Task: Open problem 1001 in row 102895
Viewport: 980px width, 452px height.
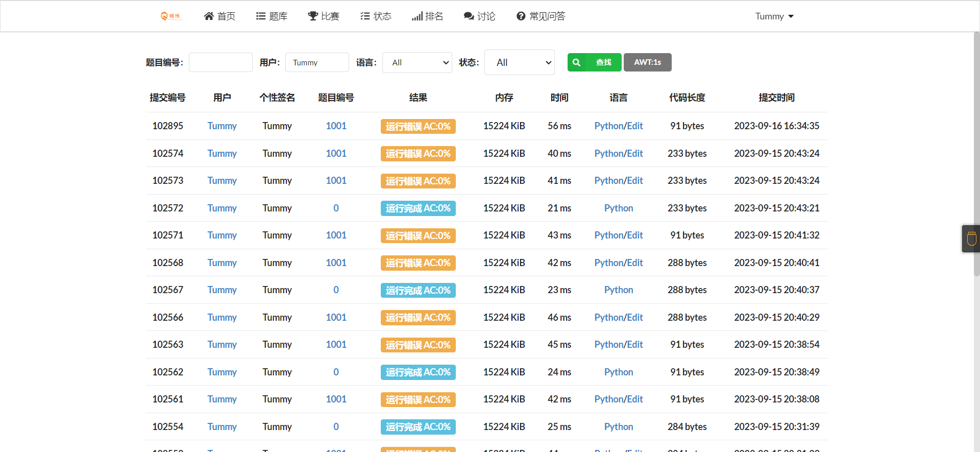Action: pos(336,126)
